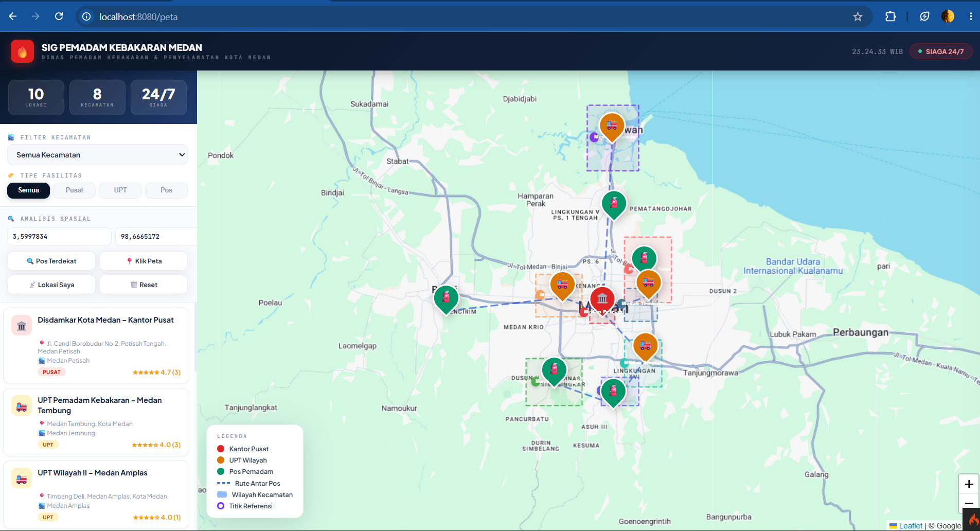
Task: Click the address bar URL localhost:8080/peta
Action: tap(138, 16)
